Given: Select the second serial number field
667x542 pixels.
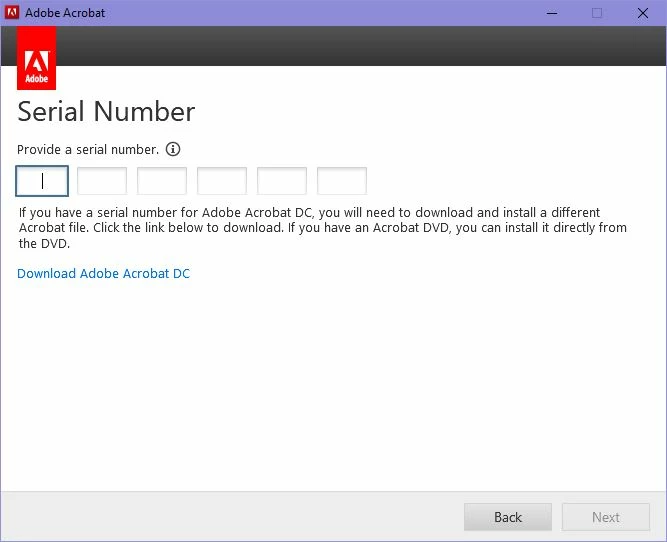Looking at the screenshot, I should [x=102, y=181].
